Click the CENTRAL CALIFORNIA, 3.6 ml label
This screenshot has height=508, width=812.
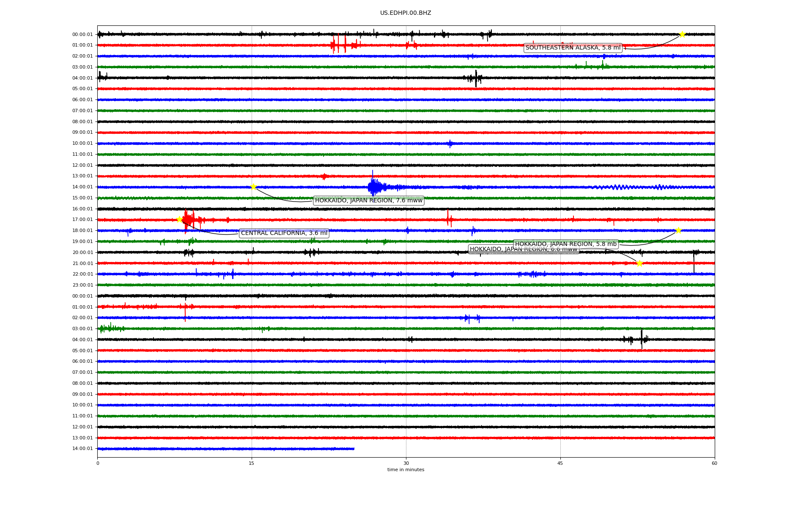[x=284, y=233]
